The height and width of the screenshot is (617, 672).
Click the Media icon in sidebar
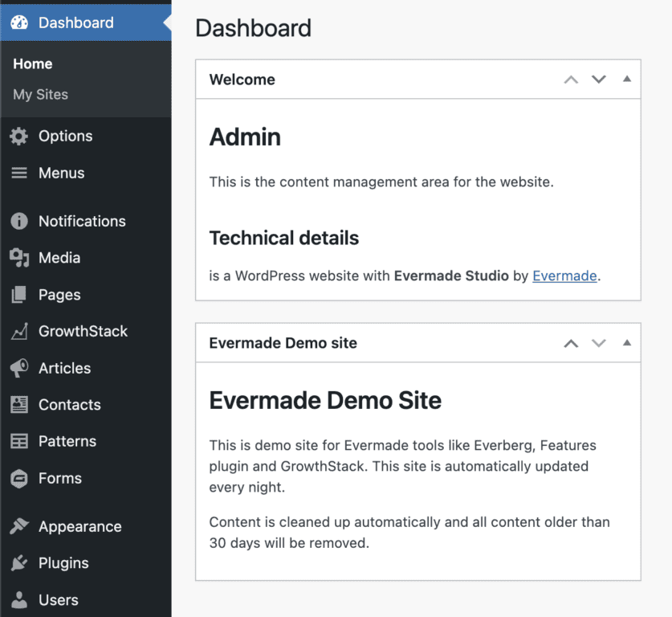point(18,258)
